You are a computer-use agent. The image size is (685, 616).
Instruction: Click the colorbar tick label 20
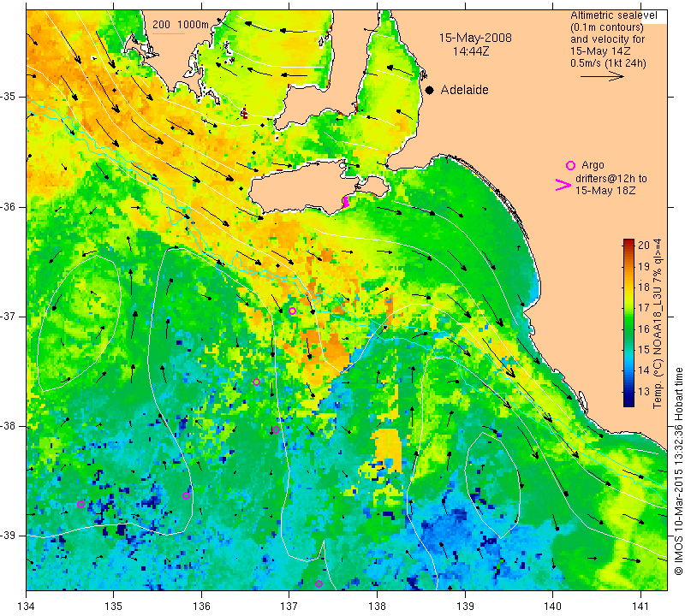tap(644, 245)
